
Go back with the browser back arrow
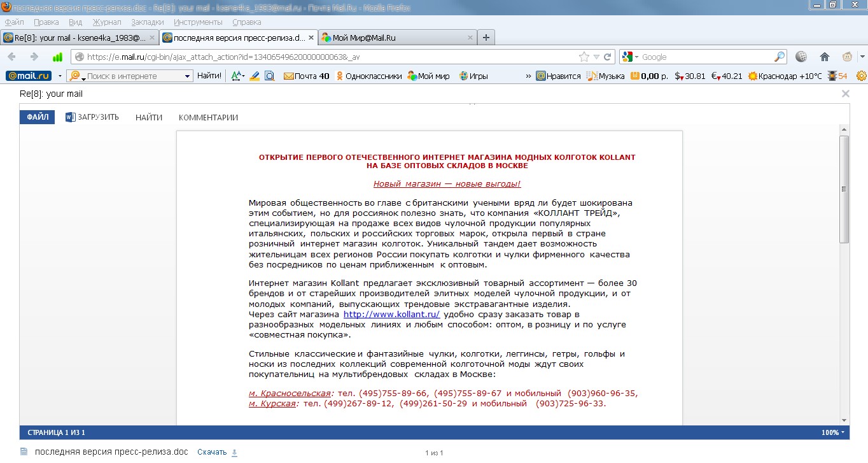12,57
